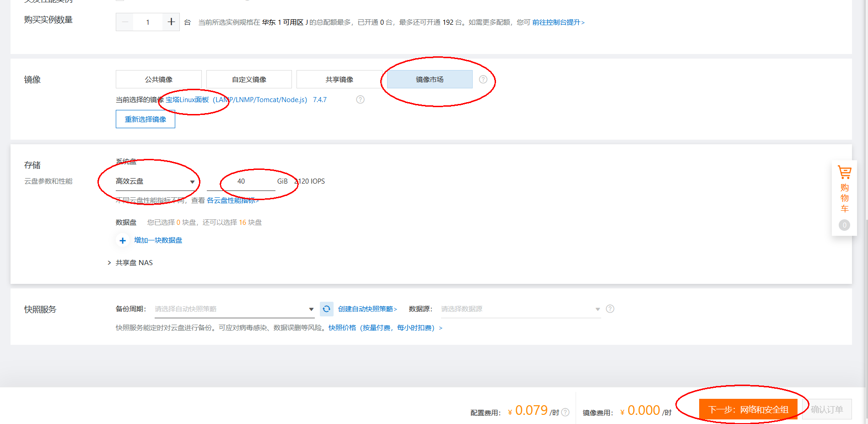This screenshot has height=424, width=868.
Task: Decrease instance quantity with minus button
Action: [124, 22]
